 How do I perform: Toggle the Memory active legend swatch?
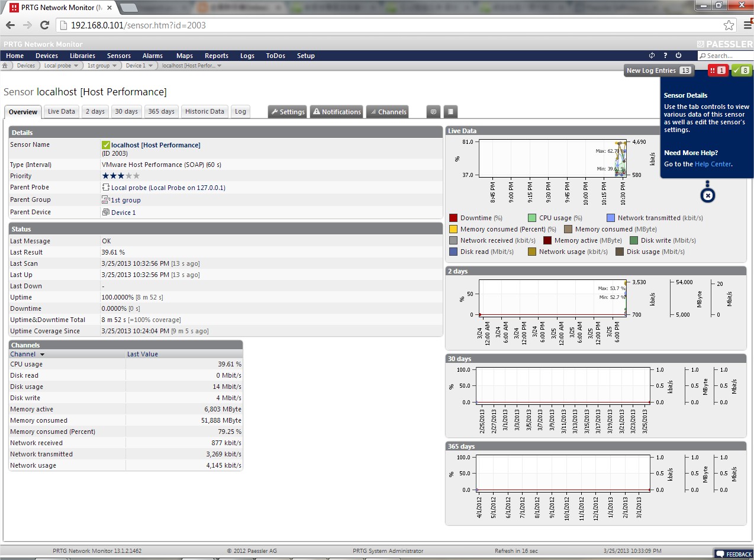click(547, 240)
